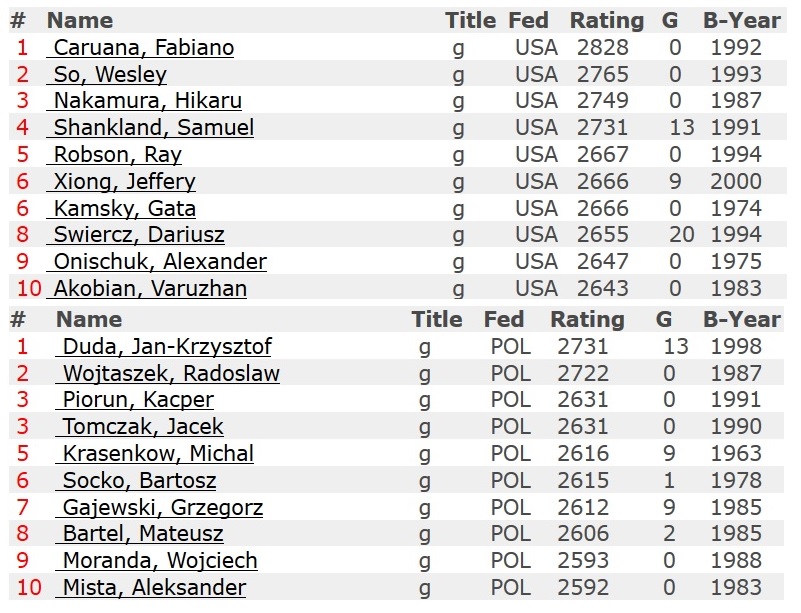Image resolution: width=801 pixels, height=613 pixels.
Task: Click Kamsky, Gata name link
Action: tap(121, 209)
